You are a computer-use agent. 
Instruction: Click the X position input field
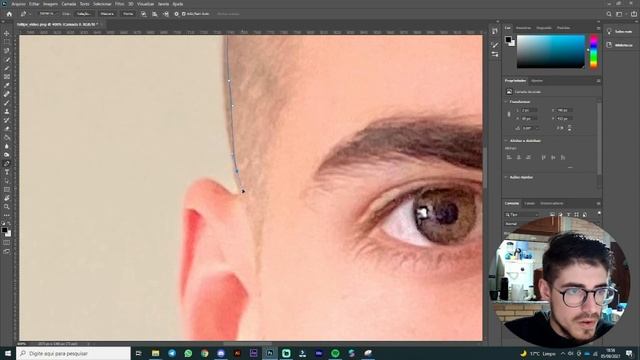coord(565,110)
